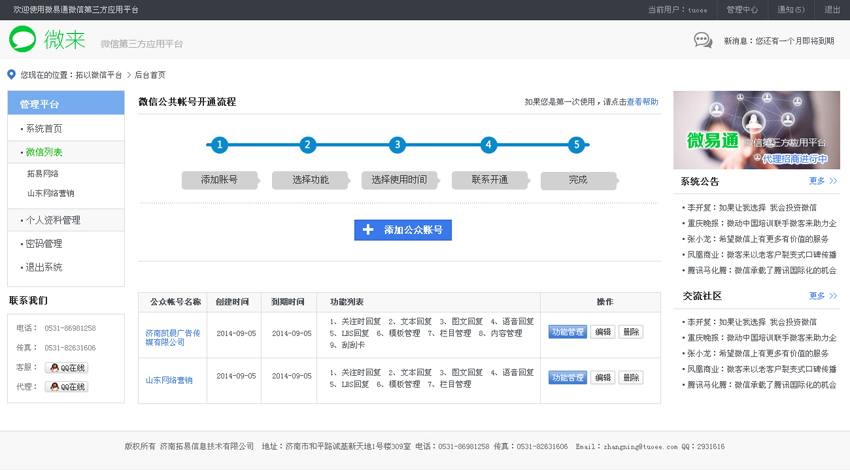This screenshot has width=850, height=470.
Task: Click the 添加公众帐号 button
Action: [403, 230]
